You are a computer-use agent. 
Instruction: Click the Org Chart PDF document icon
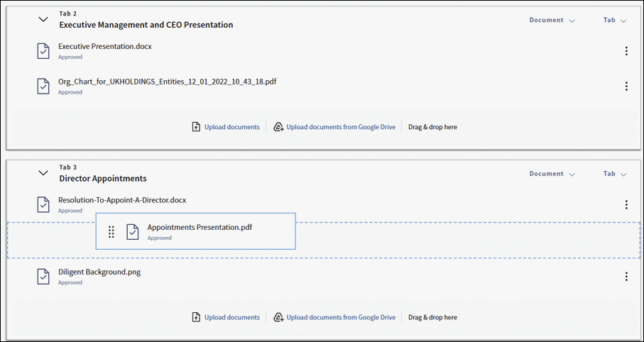click(x=43, y=86)
